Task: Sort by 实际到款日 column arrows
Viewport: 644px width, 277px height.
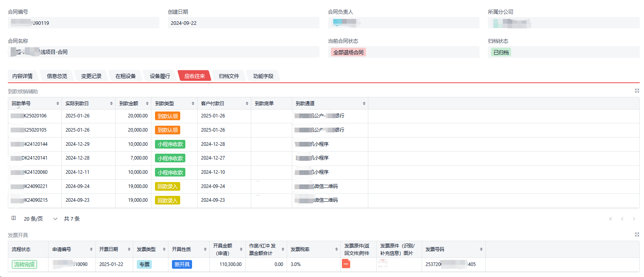Action: [111, 104]
